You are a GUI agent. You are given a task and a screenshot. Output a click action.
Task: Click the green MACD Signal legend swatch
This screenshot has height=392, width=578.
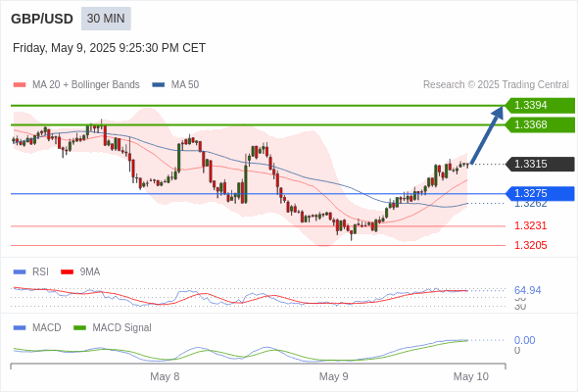tap(79, 328)
